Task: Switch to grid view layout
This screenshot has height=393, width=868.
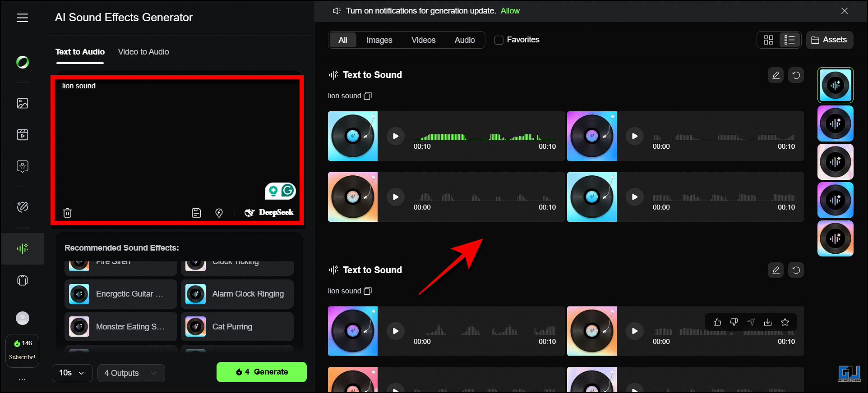Action: click(768, 40)
